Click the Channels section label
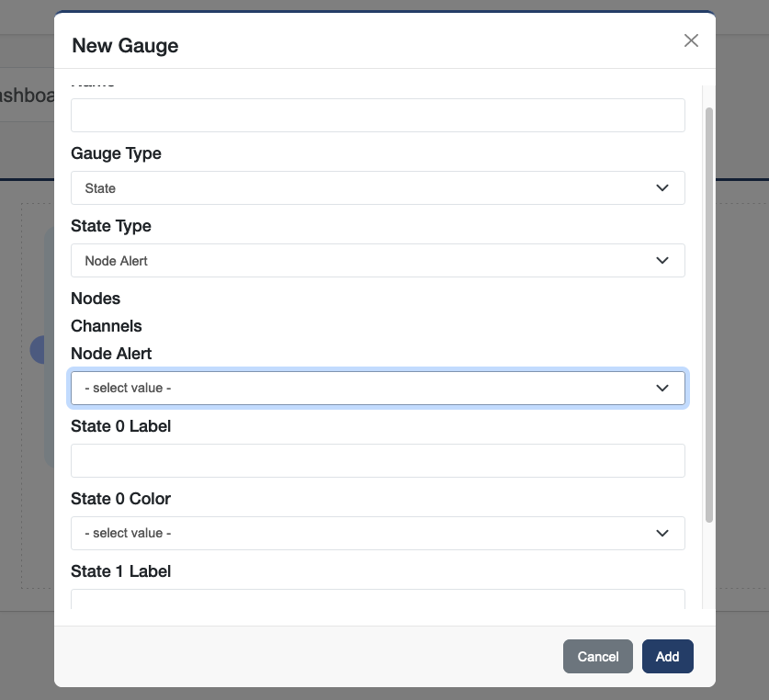Image resolution: width=769 pixels, height=700 pixels. pyautogui.click(x=107, y=326)
